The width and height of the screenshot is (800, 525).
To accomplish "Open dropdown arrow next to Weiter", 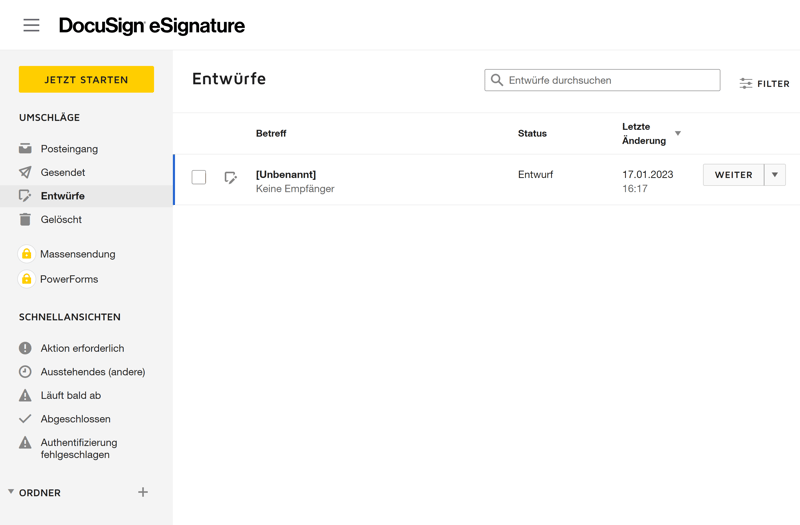I will click(775, 175).
